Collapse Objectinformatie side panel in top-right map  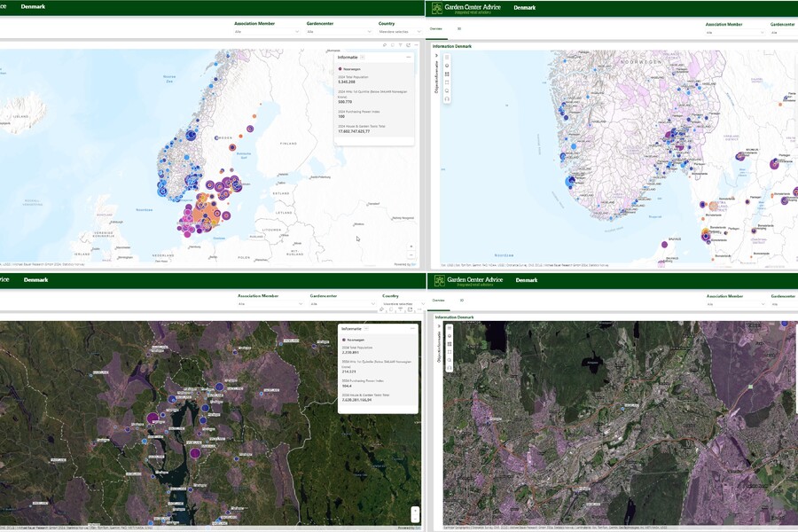click(436, 55)
